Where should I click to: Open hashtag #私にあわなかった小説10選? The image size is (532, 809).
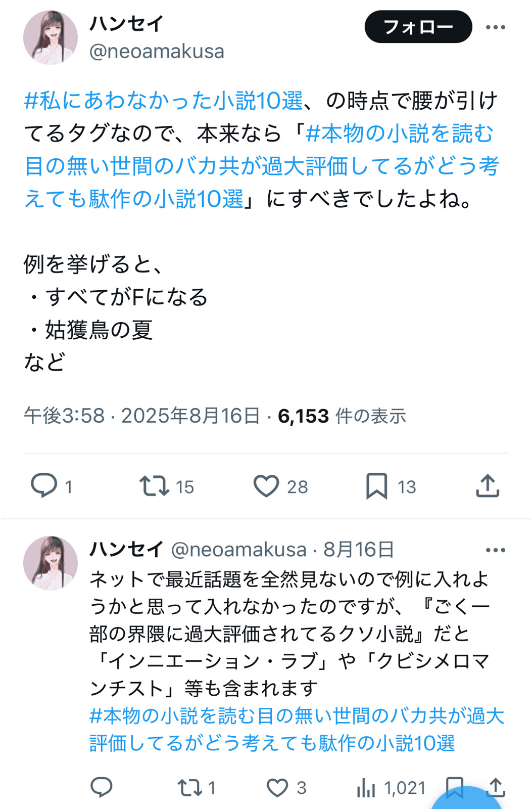pos(164,101)
